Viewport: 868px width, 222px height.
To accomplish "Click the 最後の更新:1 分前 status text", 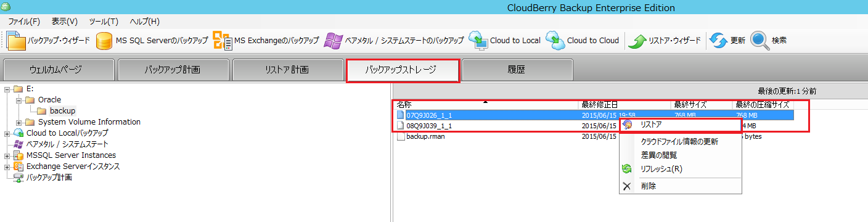I will pos(787,91).
